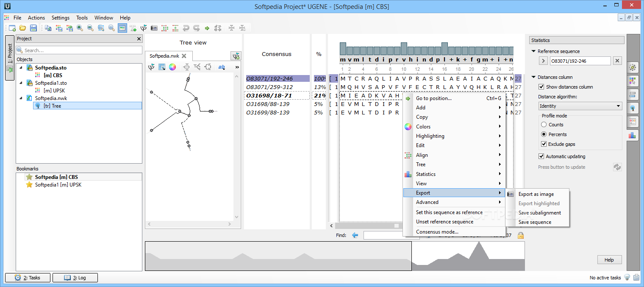Click the Statistics bar chart side tab
Screen dimensions: 644x287
[x=633, y=135]
